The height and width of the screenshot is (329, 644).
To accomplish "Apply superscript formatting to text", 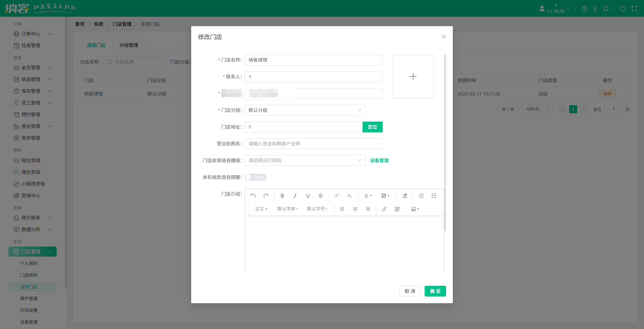I will [x=337, y=196].
